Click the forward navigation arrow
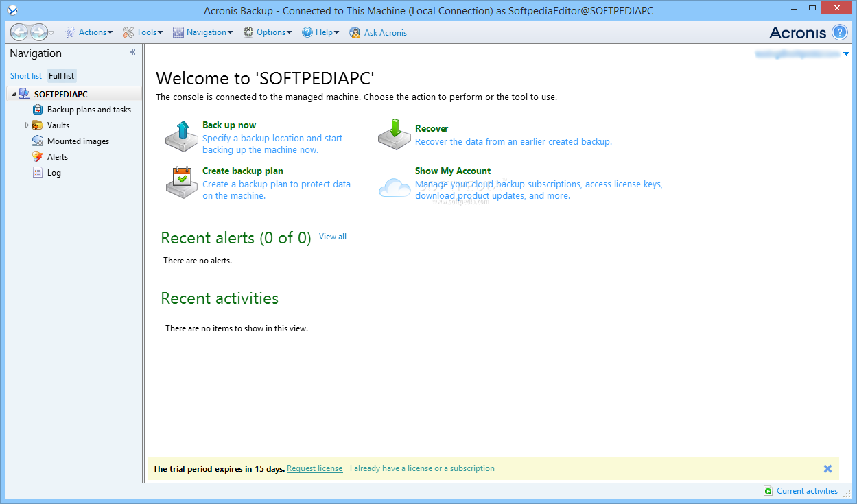This screenshot has width=857, height=504. pyautogui.click(x=39, y=32)
